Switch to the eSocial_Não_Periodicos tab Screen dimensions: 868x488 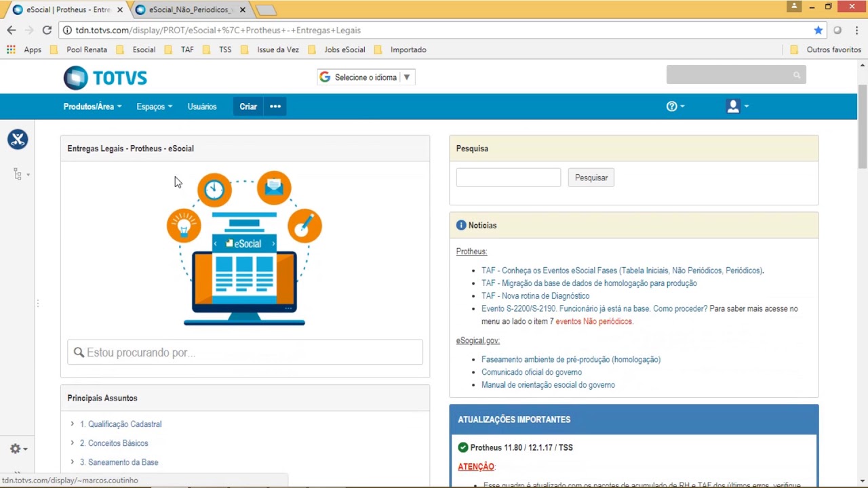pyautogui.click(x=190, y=10)
